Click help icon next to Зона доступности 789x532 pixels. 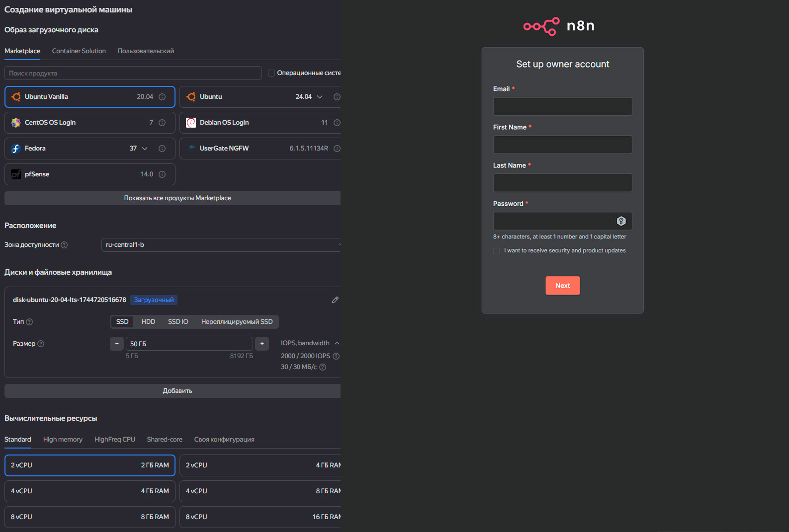(64, 245)
